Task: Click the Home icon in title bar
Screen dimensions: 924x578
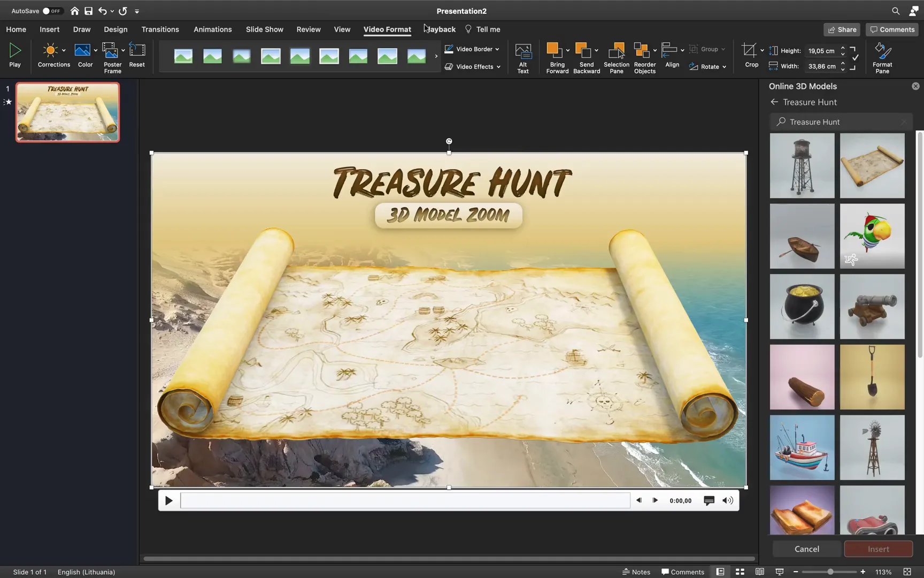Action: (74, 11)
